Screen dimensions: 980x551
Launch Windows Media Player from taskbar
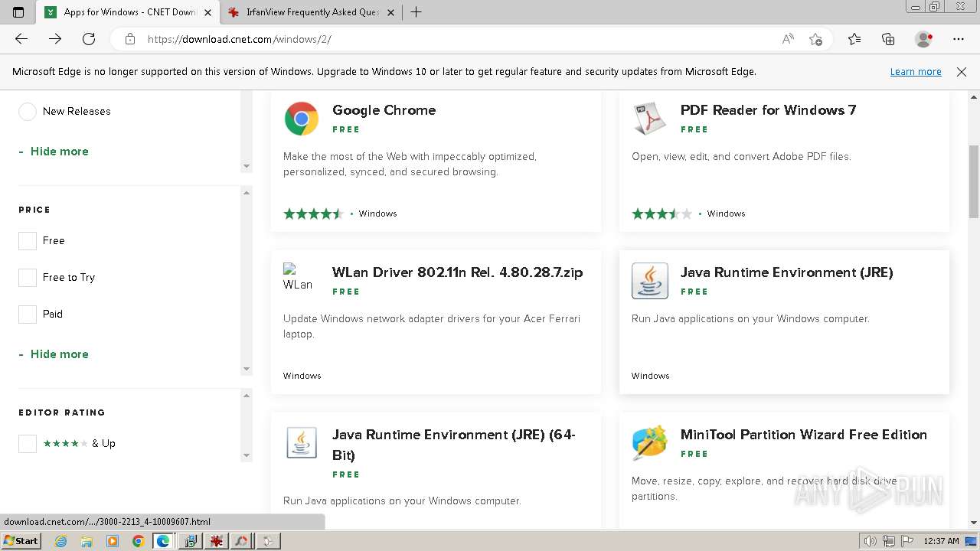pyautogui.click(x=113, y=541)
